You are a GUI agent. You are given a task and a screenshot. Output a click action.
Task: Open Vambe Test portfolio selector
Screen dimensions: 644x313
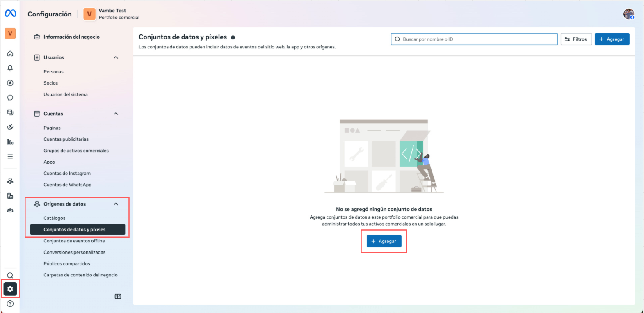point(112,14)
